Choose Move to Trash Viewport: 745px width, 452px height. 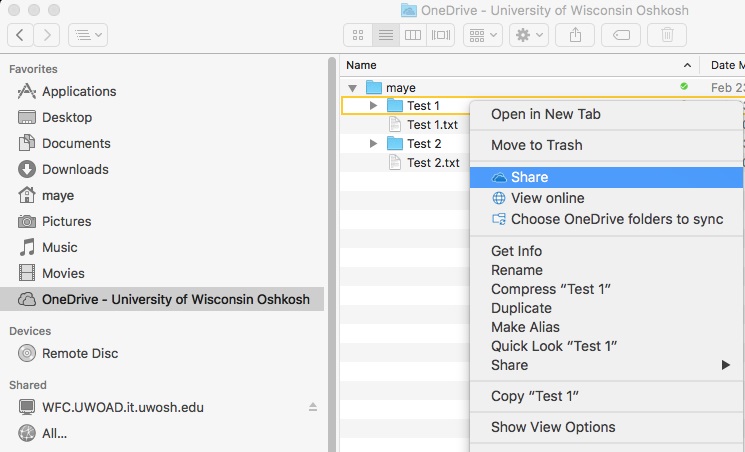606,145
